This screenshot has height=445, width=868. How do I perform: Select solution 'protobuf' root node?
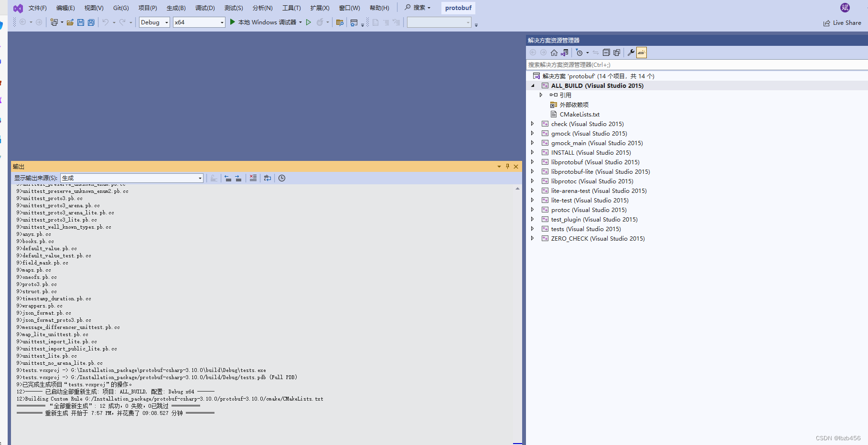coord(598,76)
